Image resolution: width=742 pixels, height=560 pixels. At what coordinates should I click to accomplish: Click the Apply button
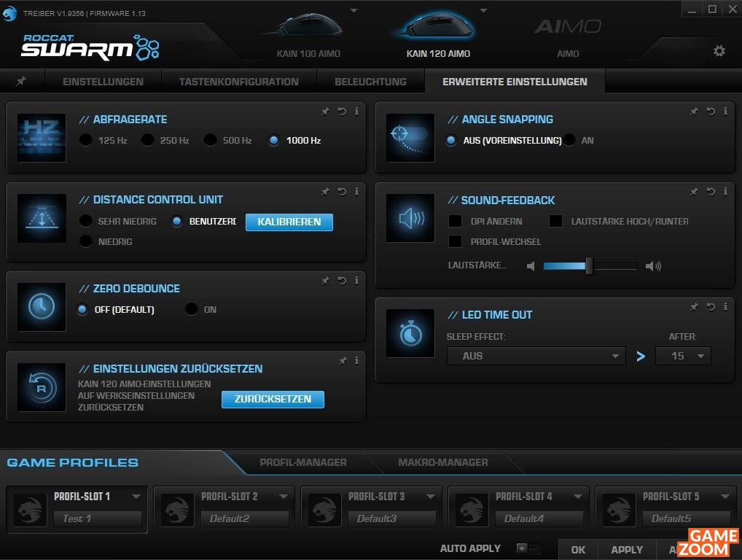click(627, 550)
